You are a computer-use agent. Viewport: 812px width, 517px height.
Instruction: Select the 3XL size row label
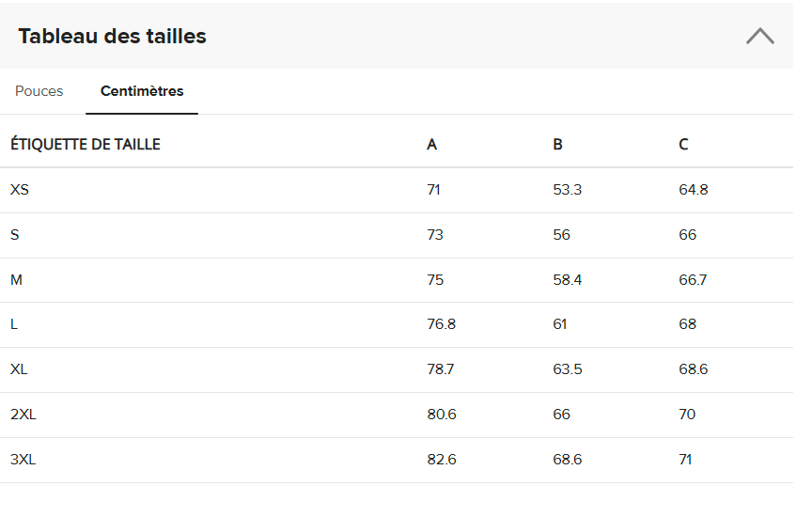coord(23,460)
